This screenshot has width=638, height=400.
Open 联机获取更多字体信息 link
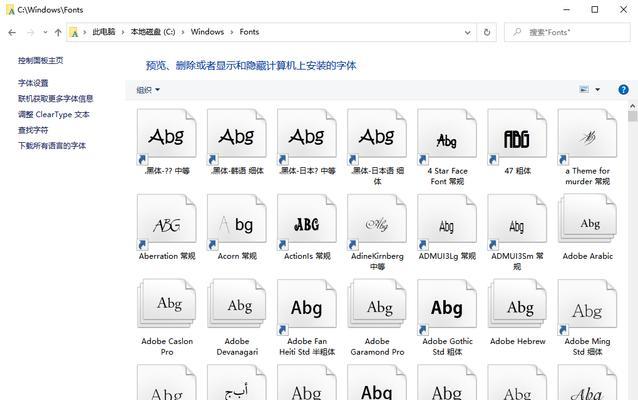56,98
